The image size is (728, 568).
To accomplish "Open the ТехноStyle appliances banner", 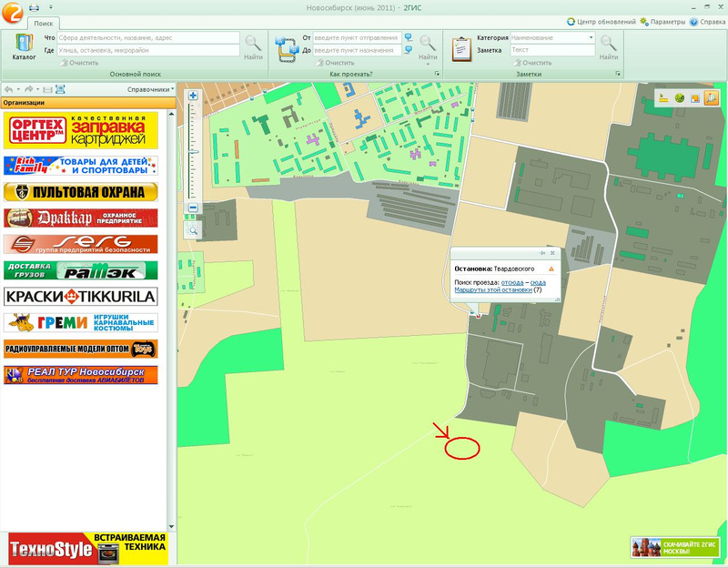I will pos(88,549).
